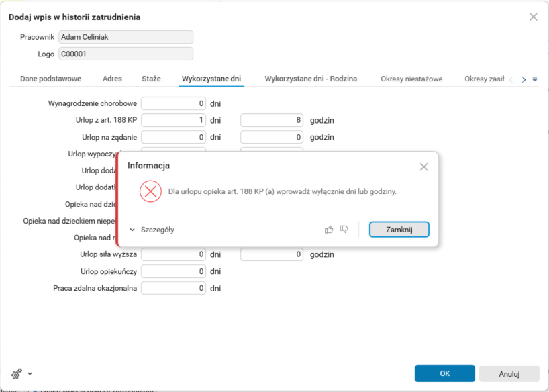Screen dimensions: 549x392
Task: Select Wykorzystane dni - Rodzina tab
Action: (x=311, y=79)
